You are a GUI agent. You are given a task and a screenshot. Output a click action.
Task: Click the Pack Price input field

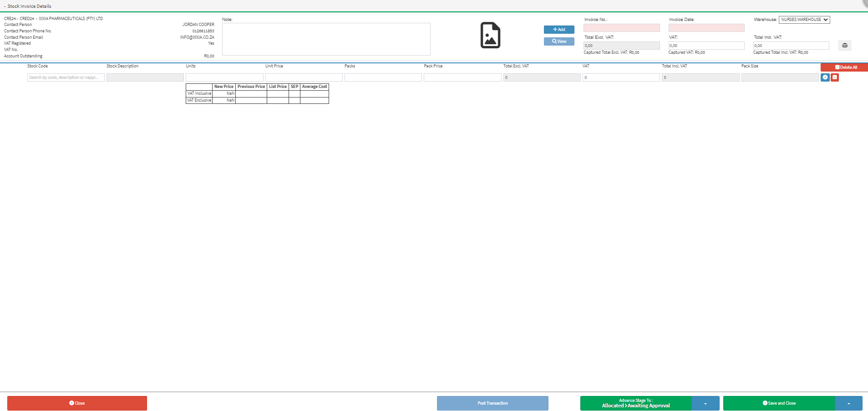pos(462,77)
